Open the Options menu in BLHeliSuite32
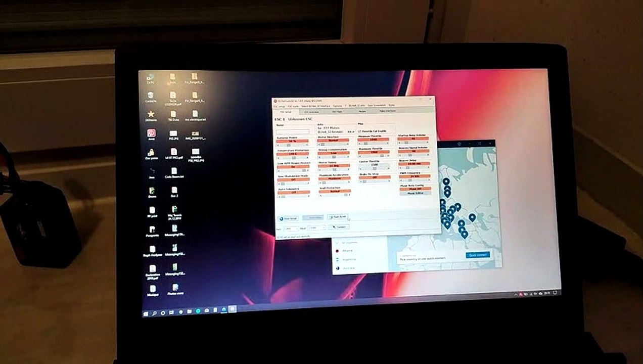This screenshot has height=364, width=643. [337, 105]
